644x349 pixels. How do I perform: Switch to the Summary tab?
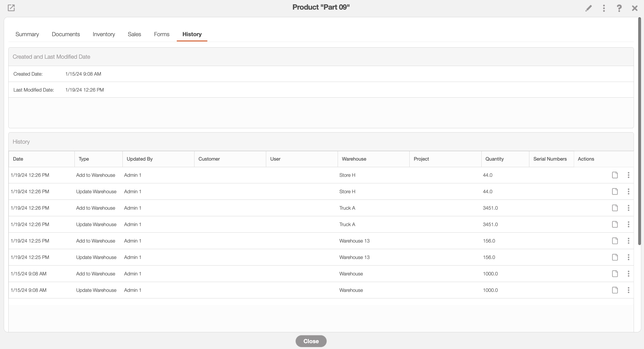27,34
